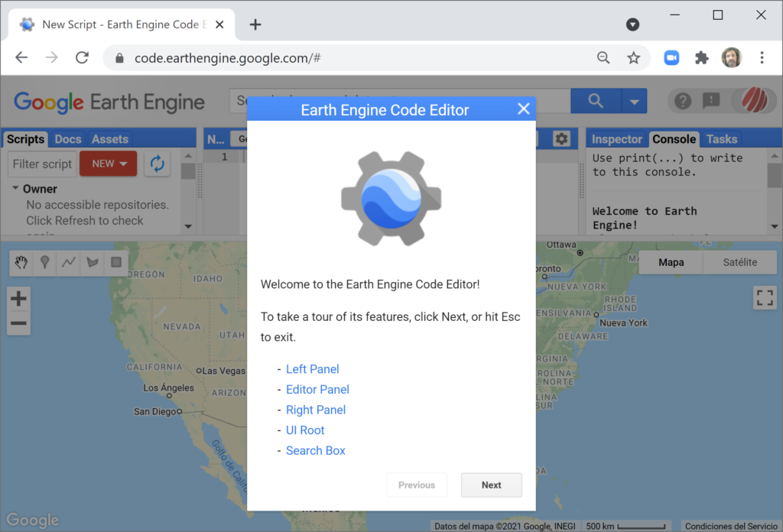Go back in browser history
The width and height of the screenshot is (783, 532).
point(21,58)
